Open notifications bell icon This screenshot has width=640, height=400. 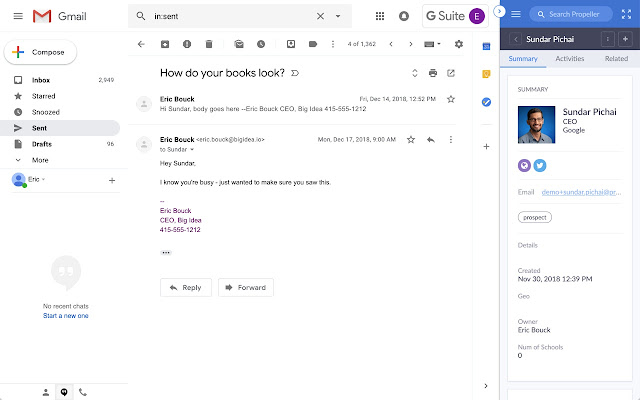404,16
